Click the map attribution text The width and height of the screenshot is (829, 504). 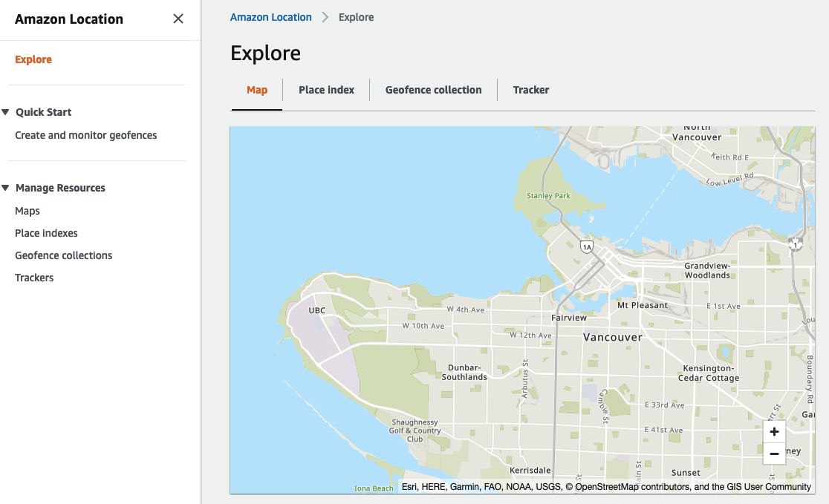pos(606,487)
